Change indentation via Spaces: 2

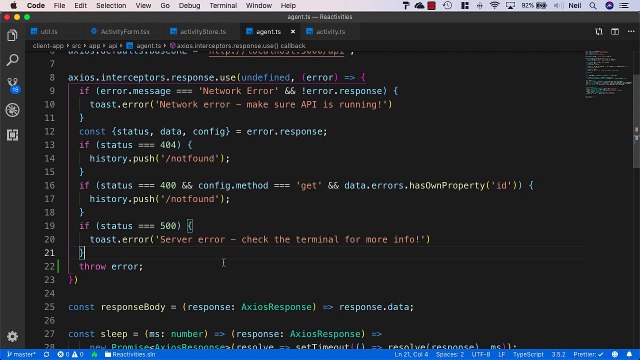pyautogui.click(x=450, y=354)
